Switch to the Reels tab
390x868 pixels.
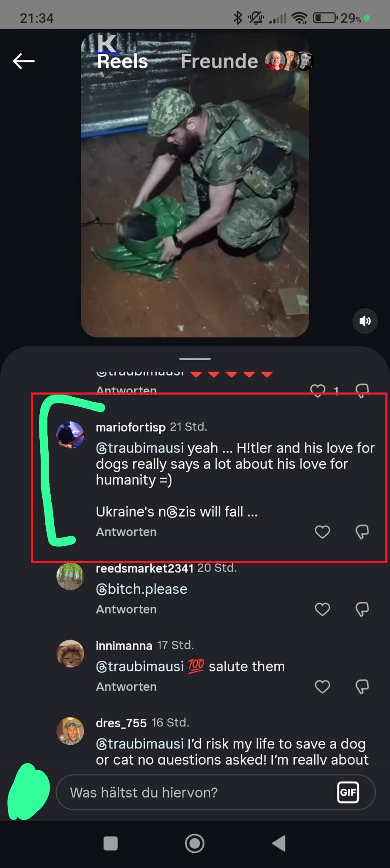click(x=122, y=61)
